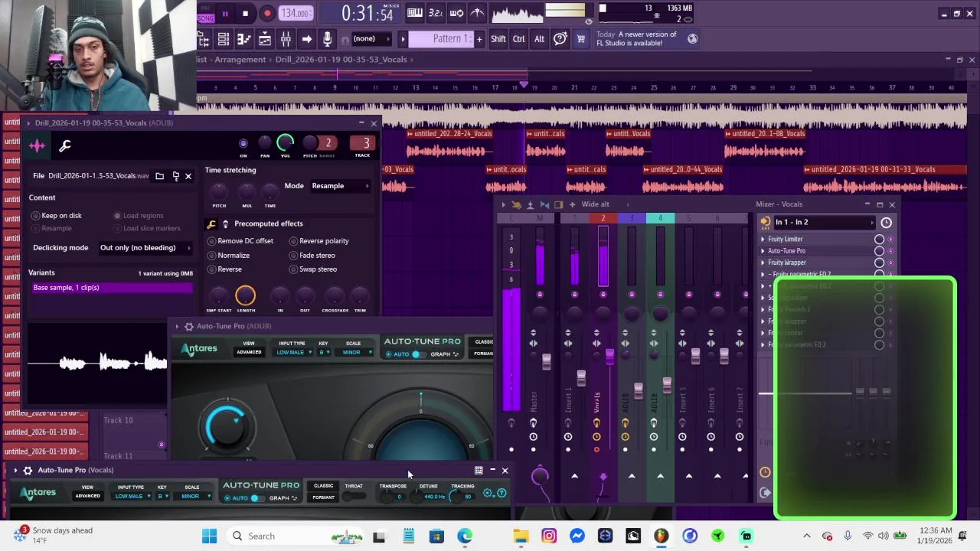This screenshot has height=551, width=980.
Task: Pause playback in the FL Studio transport
Action: [225, 13]
